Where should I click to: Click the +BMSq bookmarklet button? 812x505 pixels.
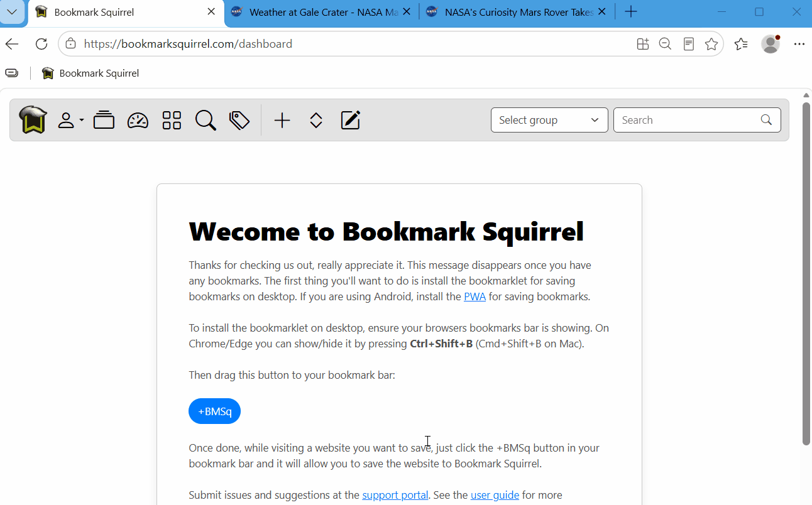point(214,411)
